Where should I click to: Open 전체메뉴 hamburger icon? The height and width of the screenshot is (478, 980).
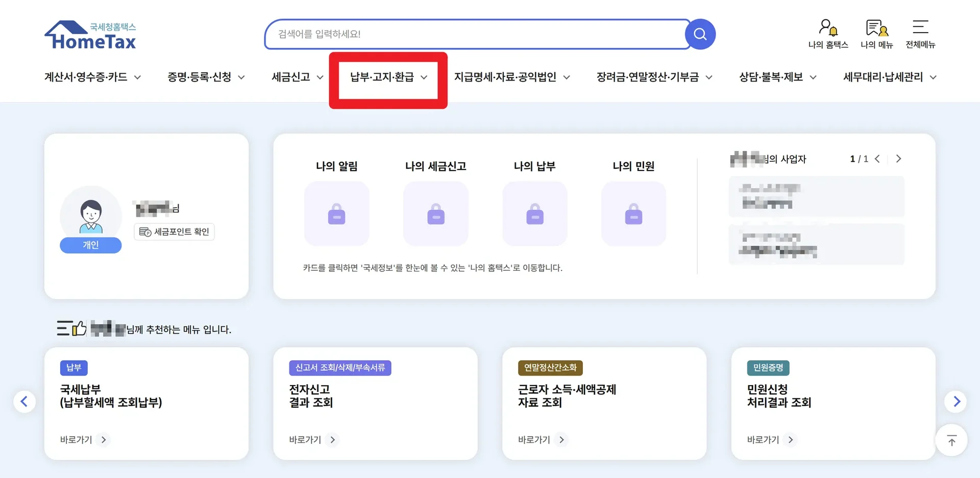click(x=920, y=34)
